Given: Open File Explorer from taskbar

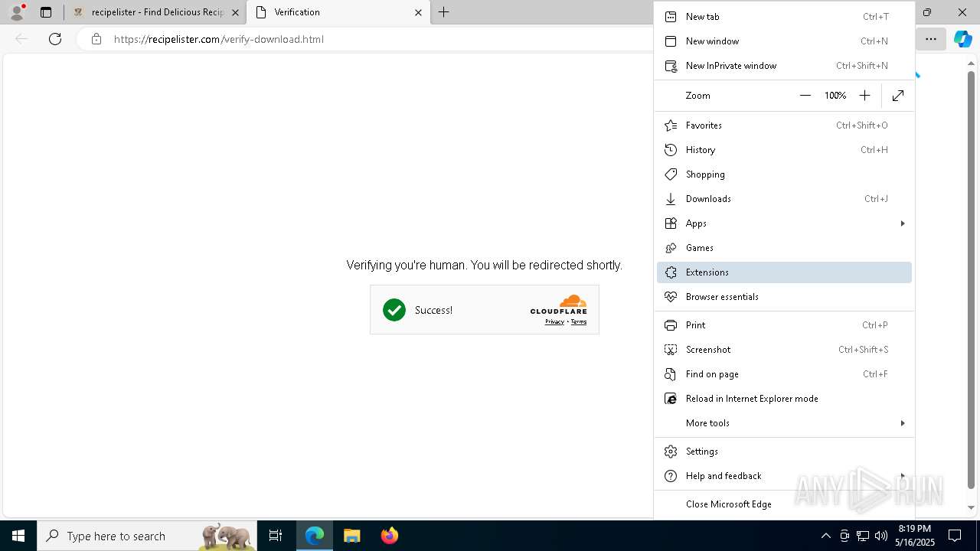Looking at the screenshot, I should (x=351, y=536).
